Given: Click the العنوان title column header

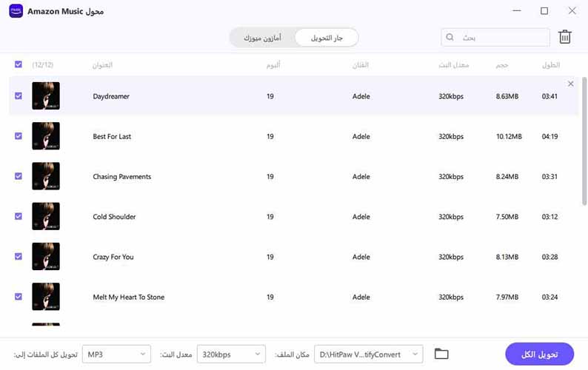Looking at the screenshot, I should [x=102, y=65].
